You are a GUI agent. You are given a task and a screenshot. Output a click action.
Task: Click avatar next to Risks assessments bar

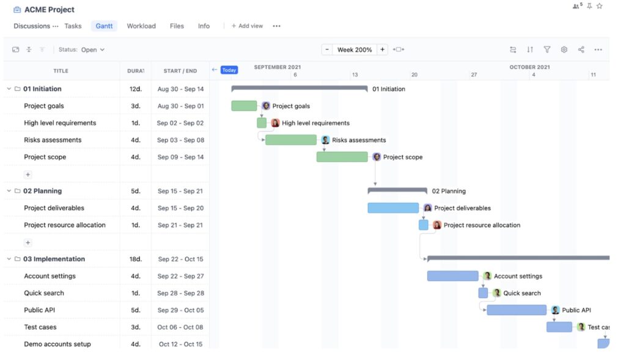(325, 140)
